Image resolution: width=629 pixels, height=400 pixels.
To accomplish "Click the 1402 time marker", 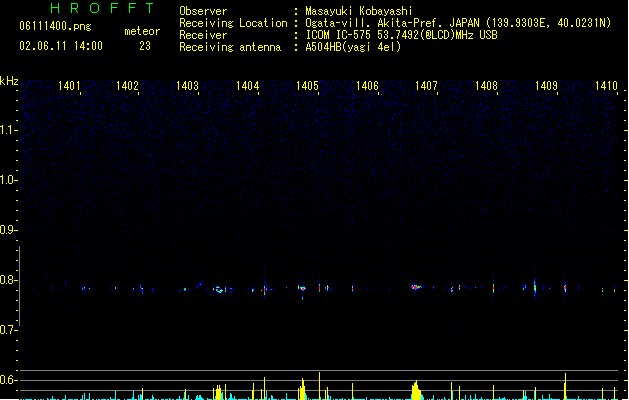I will pos(127,86).
